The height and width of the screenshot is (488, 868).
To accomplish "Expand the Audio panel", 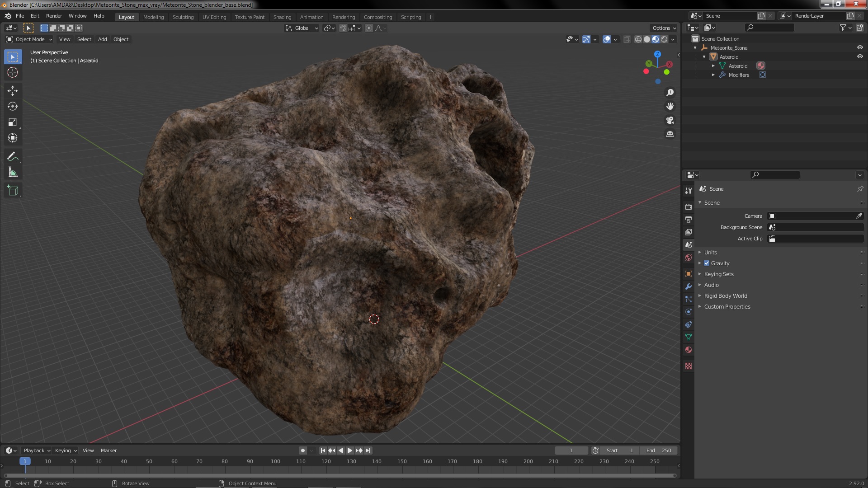I will 711,285.
